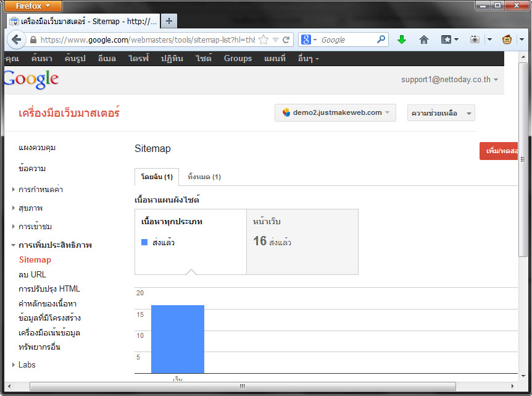Click the horizontal scrollbar right arrow
Viewport: 532px width, 396px height.
pos(513,387)
